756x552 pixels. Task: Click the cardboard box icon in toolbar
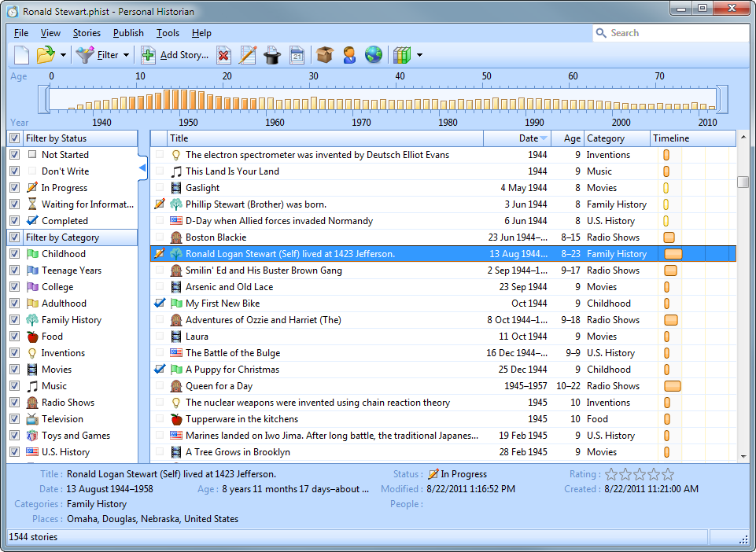pos(325,55)
